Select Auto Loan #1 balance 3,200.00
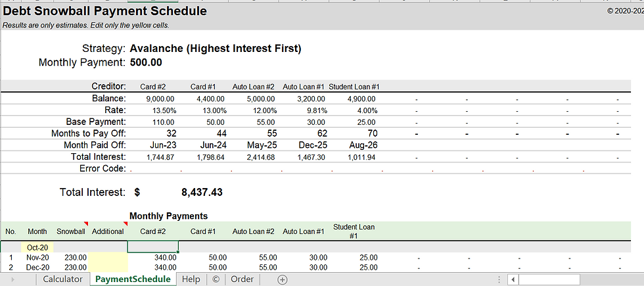 coord(311,99)
